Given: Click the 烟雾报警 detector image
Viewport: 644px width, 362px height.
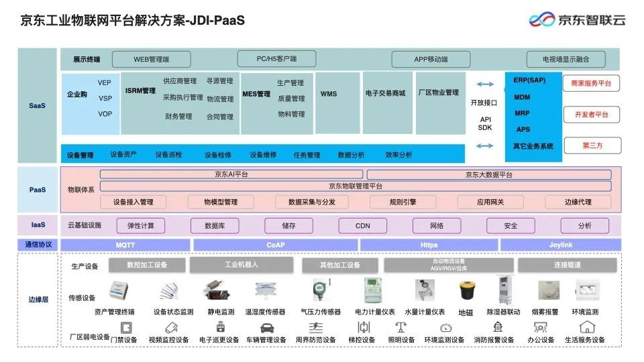Looking at the screenshot, I should click(549, 290).
